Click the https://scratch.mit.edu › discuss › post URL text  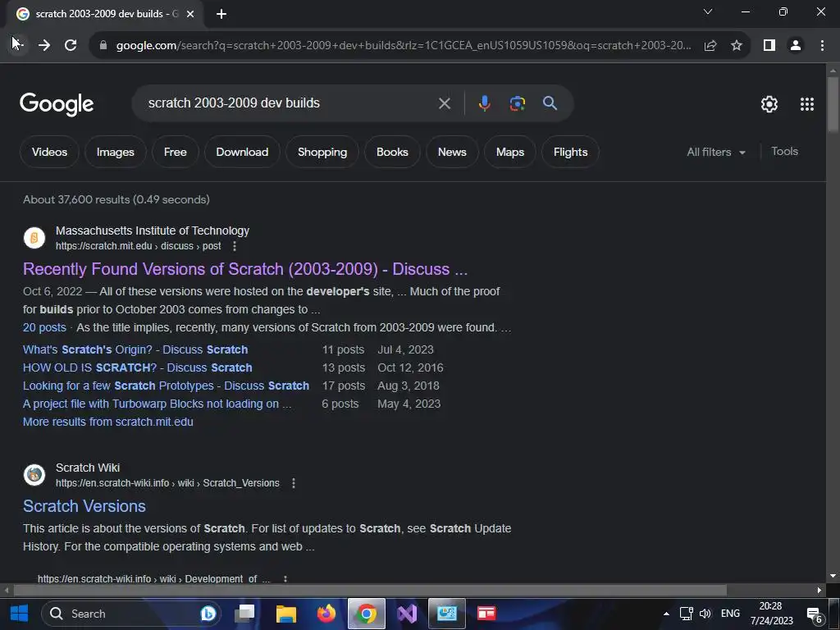tap(138, 246)
